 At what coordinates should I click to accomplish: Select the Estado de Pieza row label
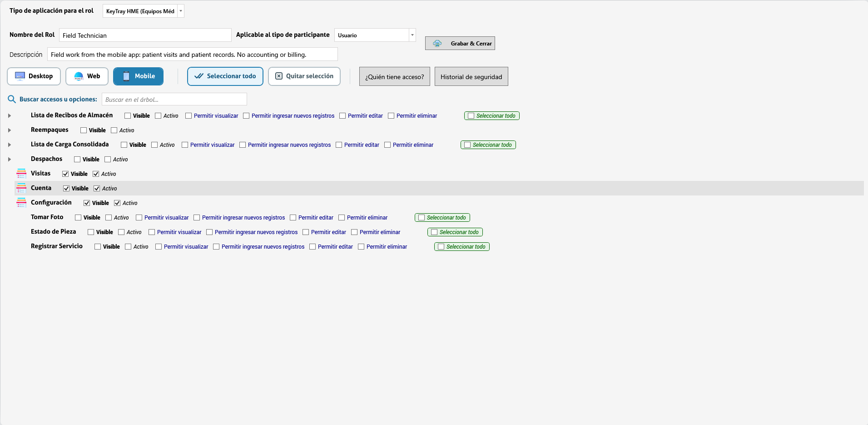point(54,231)
